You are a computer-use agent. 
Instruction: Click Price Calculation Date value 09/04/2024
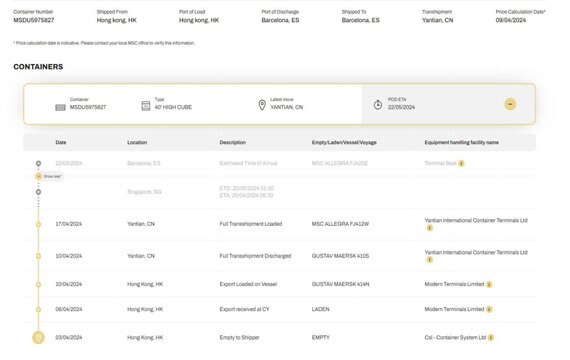click(x=511, y=20)
